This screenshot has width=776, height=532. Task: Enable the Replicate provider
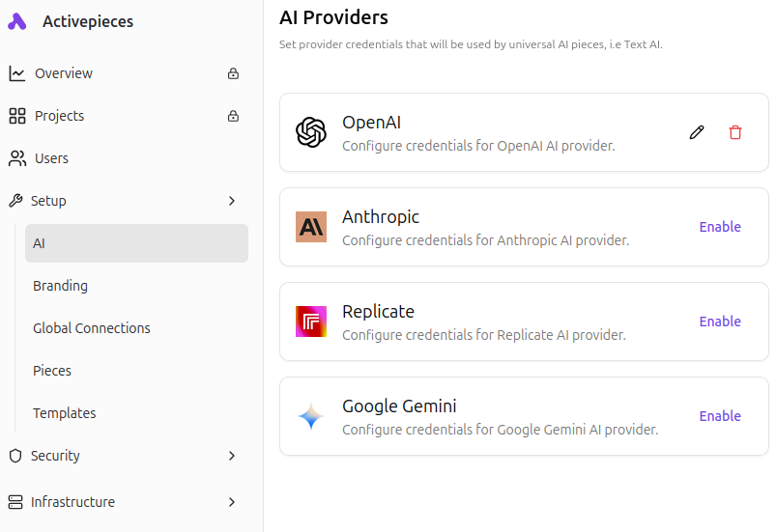[x=720, y=322]
